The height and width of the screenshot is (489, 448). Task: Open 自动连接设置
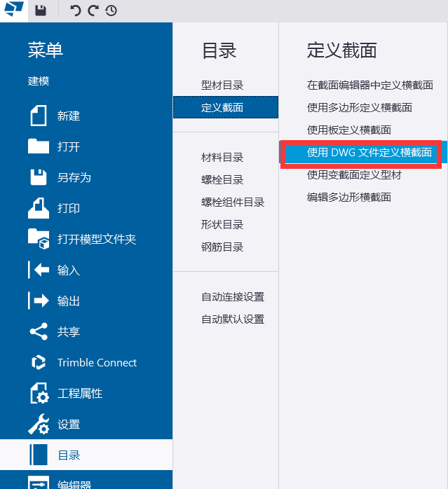click(x=233, y=296)
